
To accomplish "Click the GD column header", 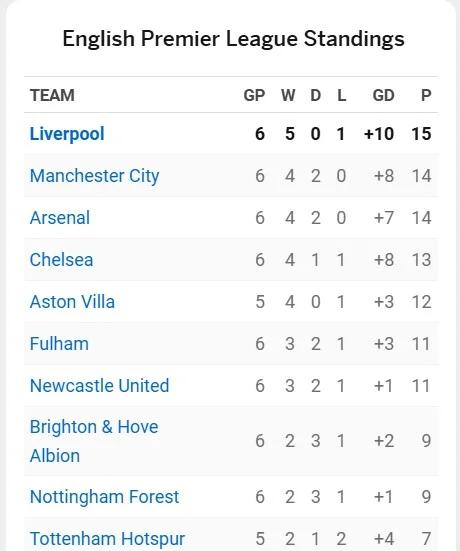I will point(383,95).
